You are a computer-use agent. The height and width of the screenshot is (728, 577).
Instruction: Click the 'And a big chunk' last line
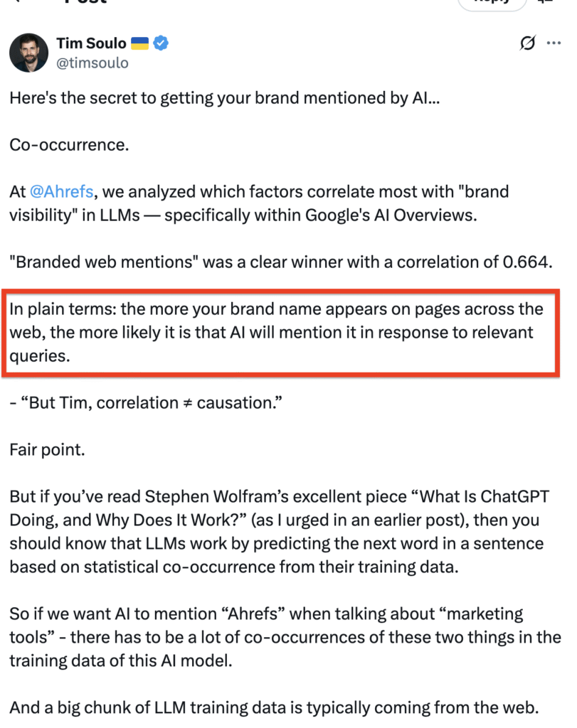coord(274,707)
